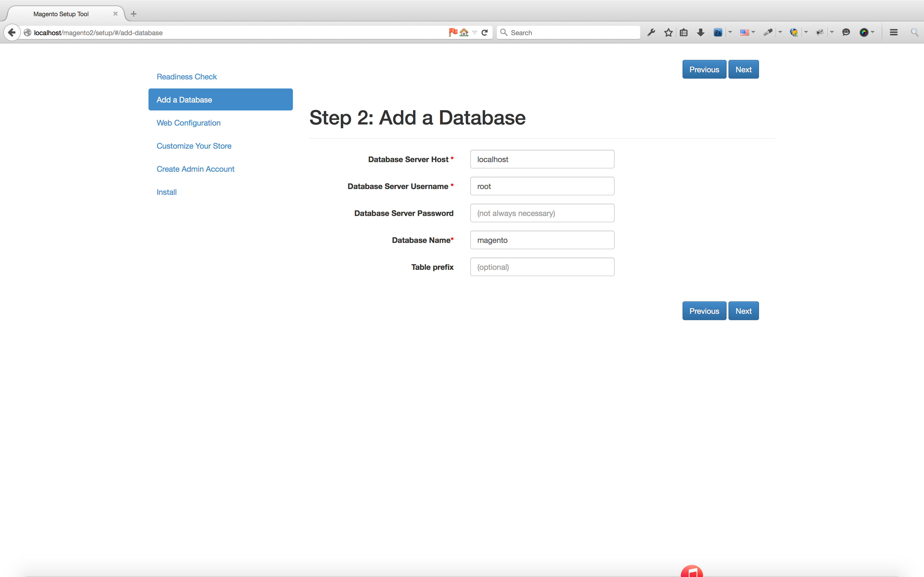Click the Table prefix input field
Viewport: 924px width, 577px height.
pos(542,267)
